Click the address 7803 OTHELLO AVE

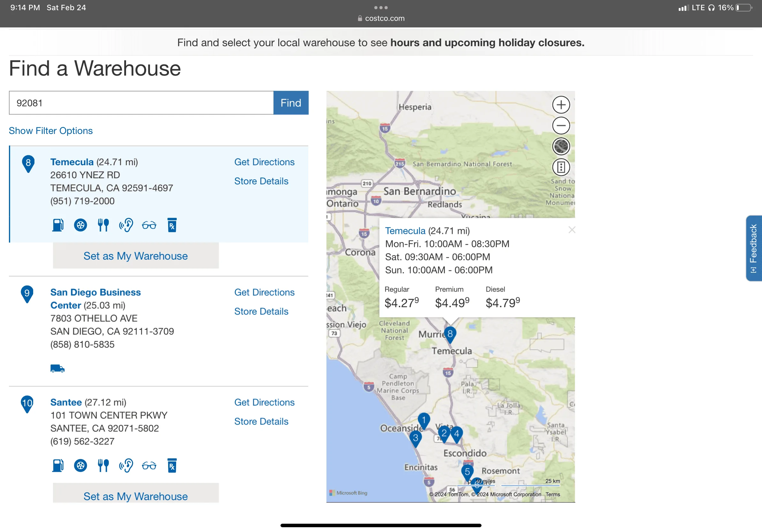click(94, 318)
